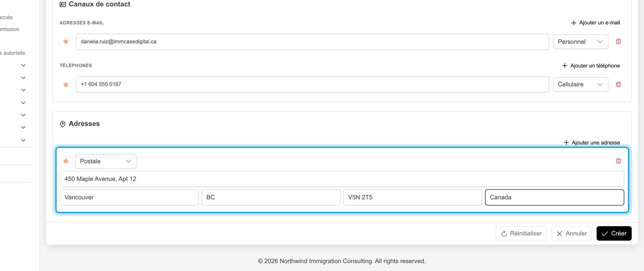Image resolution: width=644 pixels, height=271 pixels.
Task: Open the Cellulaire phone type dropdown
Action: click(580, 85)
